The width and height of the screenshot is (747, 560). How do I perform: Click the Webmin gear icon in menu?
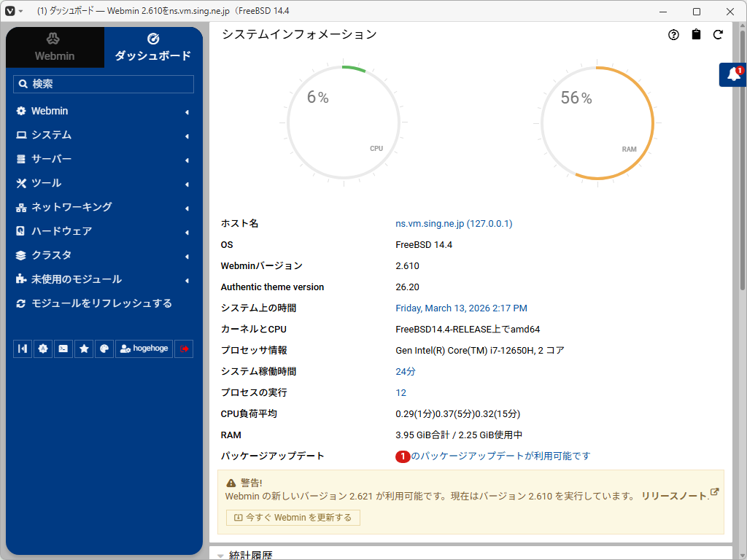(x=21, y=111)
